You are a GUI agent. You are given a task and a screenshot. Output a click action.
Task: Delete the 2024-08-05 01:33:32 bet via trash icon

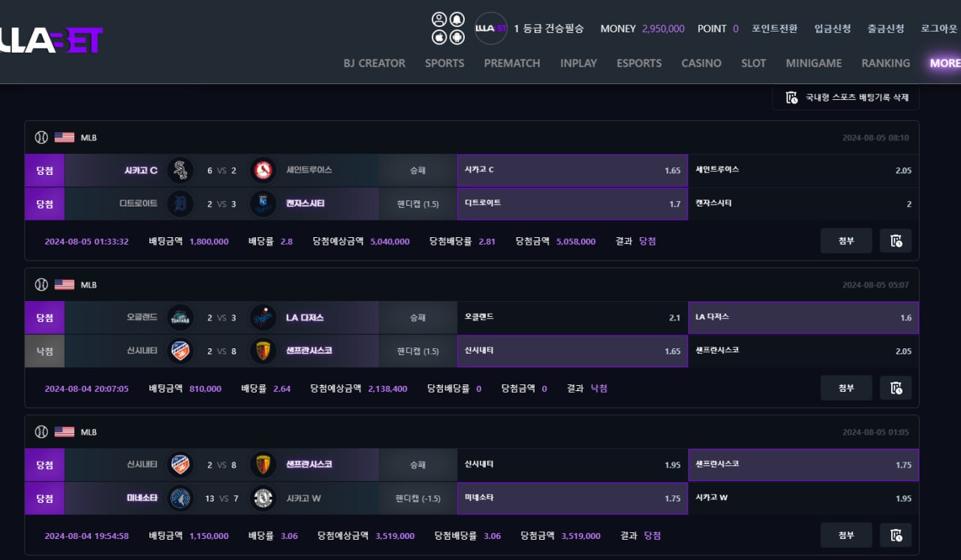point(896,241)
